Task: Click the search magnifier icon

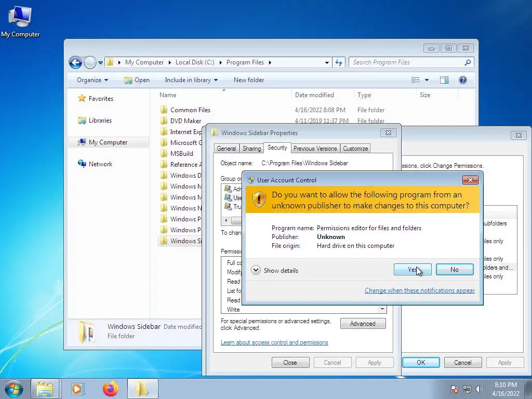Action: pos(468,62)
